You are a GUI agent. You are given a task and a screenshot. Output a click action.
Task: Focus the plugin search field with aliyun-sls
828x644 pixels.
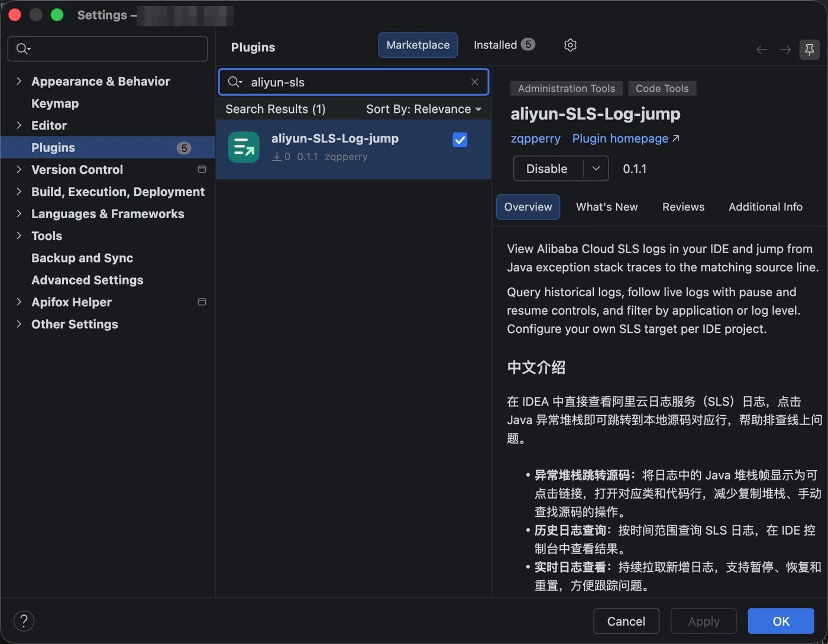tap(354, 82)
